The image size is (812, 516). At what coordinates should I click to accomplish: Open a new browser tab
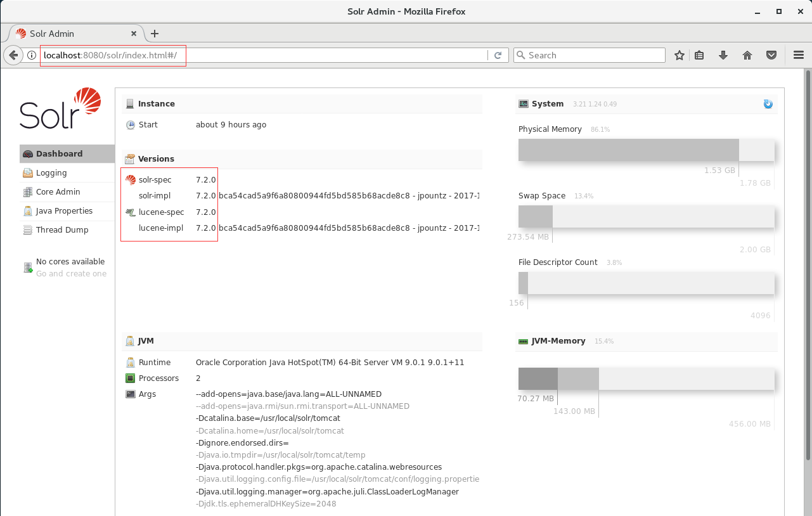coord(155,34)
